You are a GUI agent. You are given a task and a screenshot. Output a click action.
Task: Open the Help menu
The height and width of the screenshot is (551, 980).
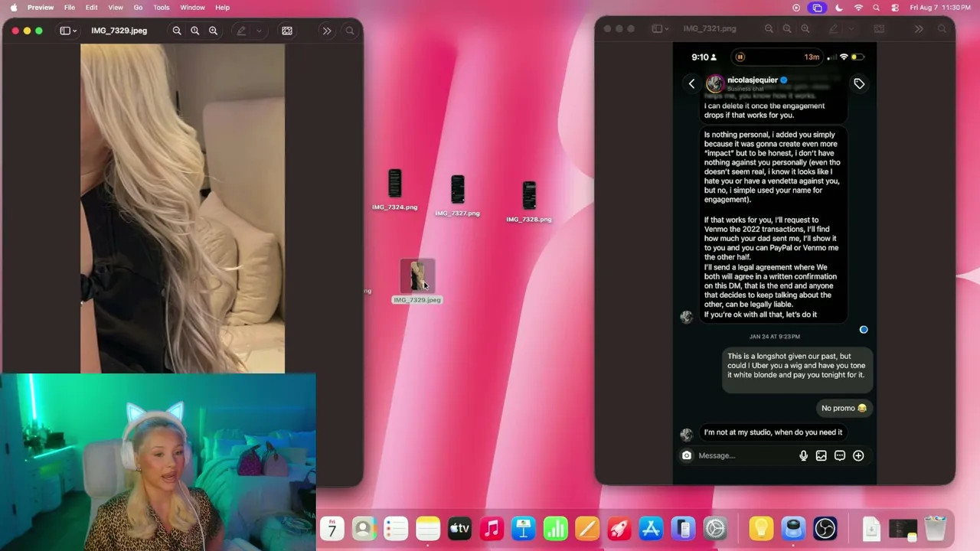point(223,8)
